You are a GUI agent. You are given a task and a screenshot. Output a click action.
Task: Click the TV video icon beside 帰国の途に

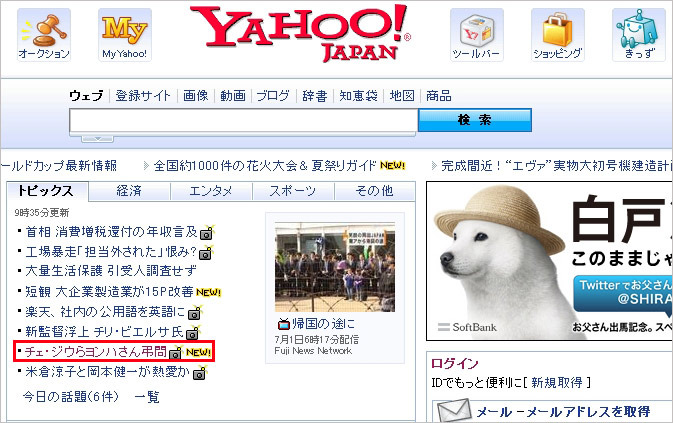tap(284, 324)
